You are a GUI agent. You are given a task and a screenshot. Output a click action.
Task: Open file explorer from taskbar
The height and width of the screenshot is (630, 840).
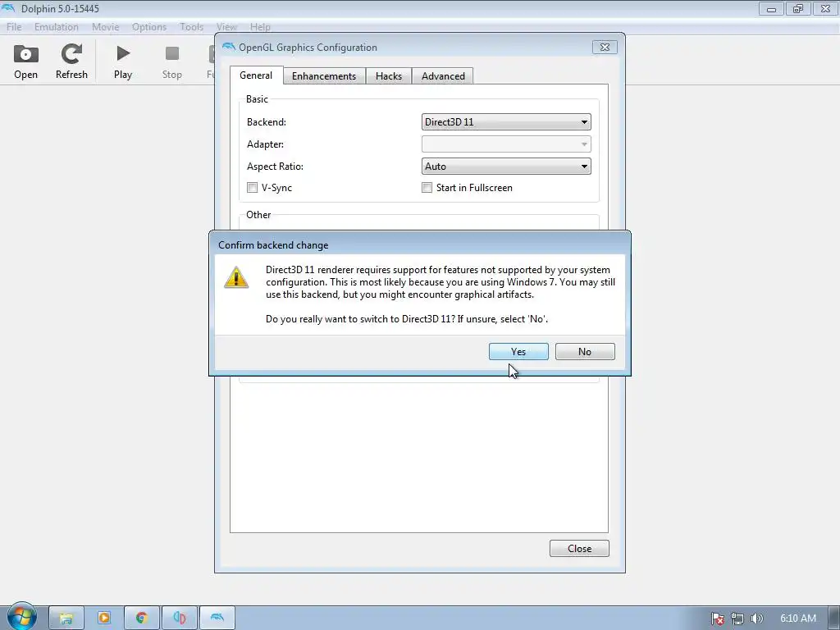(66, 619)
